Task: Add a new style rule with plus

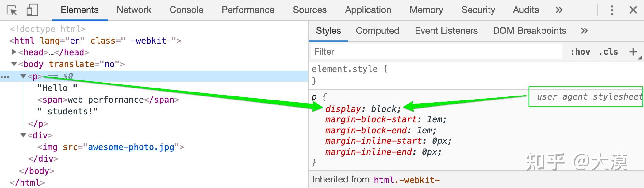Action: tap(633, 52)
